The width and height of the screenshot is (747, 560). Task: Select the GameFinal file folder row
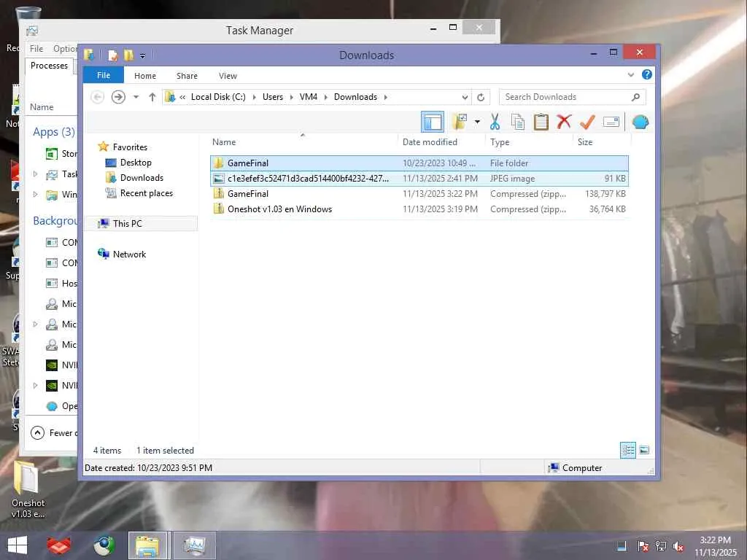tap(419, 163)
